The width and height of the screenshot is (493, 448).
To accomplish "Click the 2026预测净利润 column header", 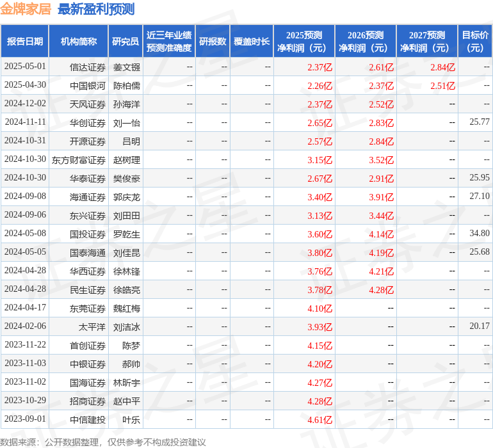I will (366, 41).
